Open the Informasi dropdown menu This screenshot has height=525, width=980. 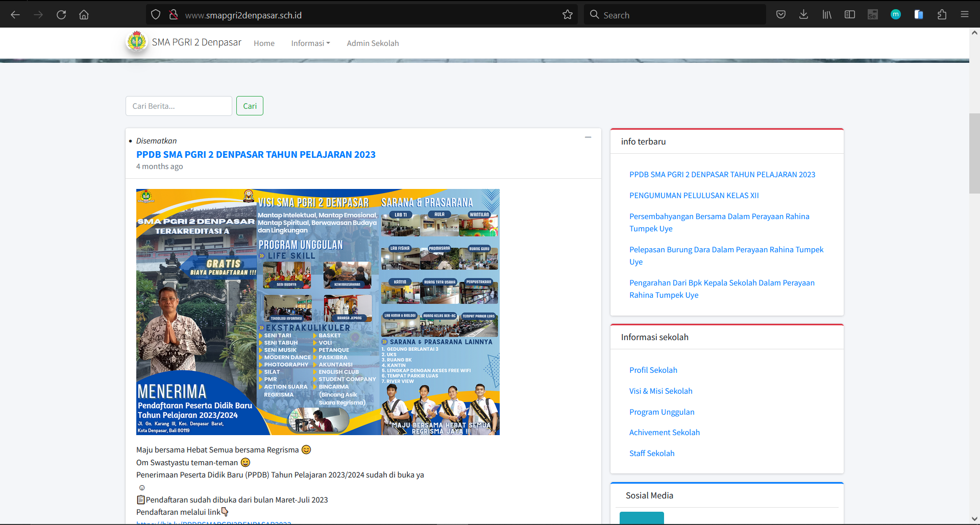point(310,43)
